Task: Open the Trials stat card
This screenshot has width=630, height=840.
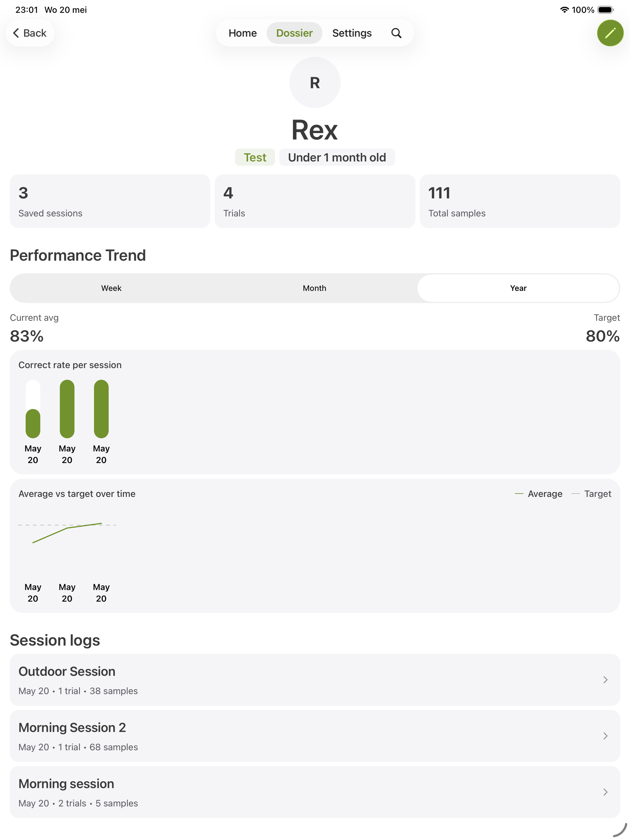Action: pyautogui.click(x=315, y=201)
